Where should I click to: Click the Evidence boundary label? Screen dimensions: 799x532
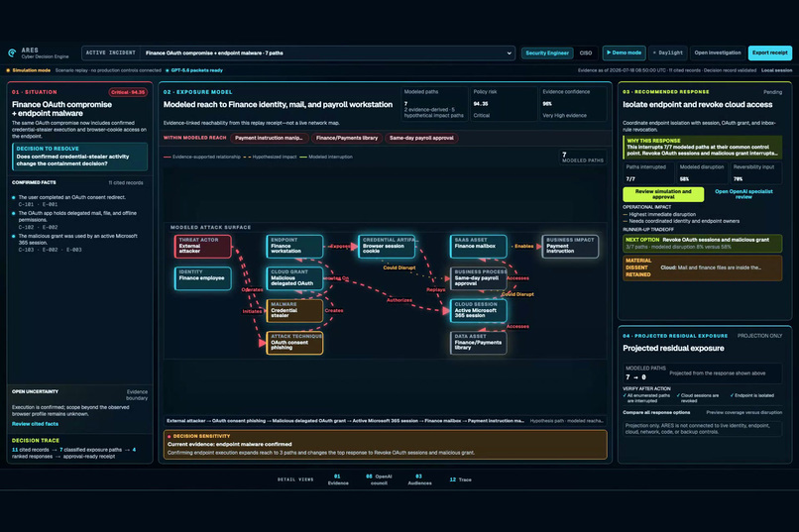coord(137,395)
